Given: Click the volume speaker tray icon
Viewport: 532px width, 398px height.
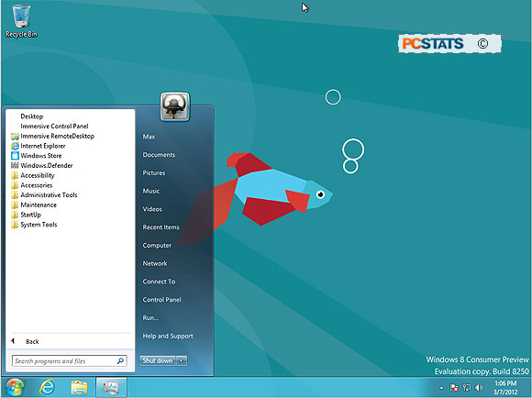Looking at the screenshot, I should 479,388.
